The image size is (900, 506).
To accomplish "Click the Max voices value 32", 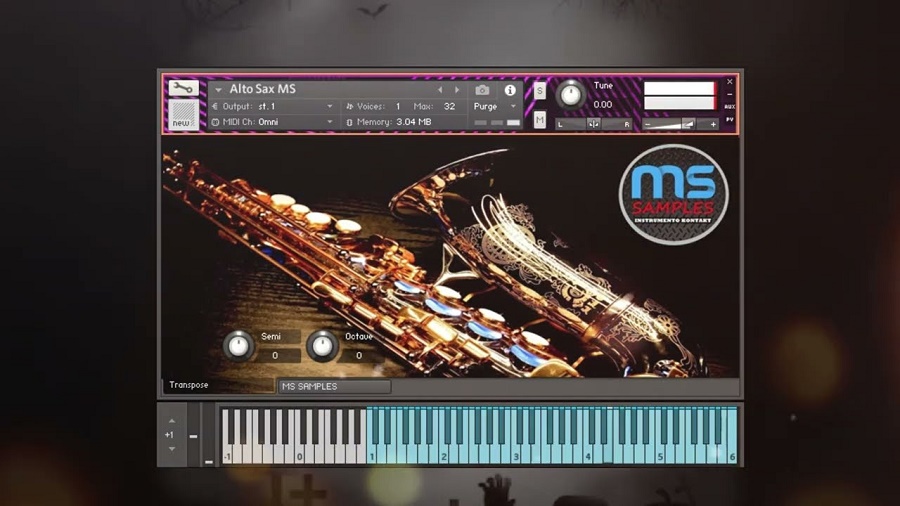I will pos(449,106).
